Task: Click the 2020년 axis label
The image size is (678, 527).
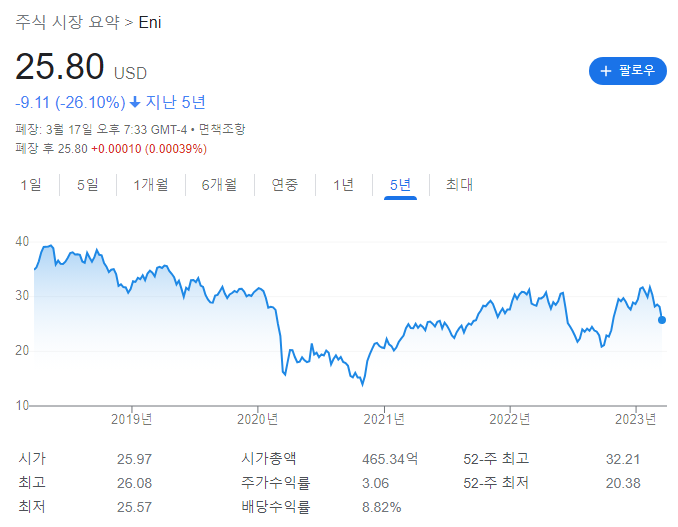Action: pos(257,419)
